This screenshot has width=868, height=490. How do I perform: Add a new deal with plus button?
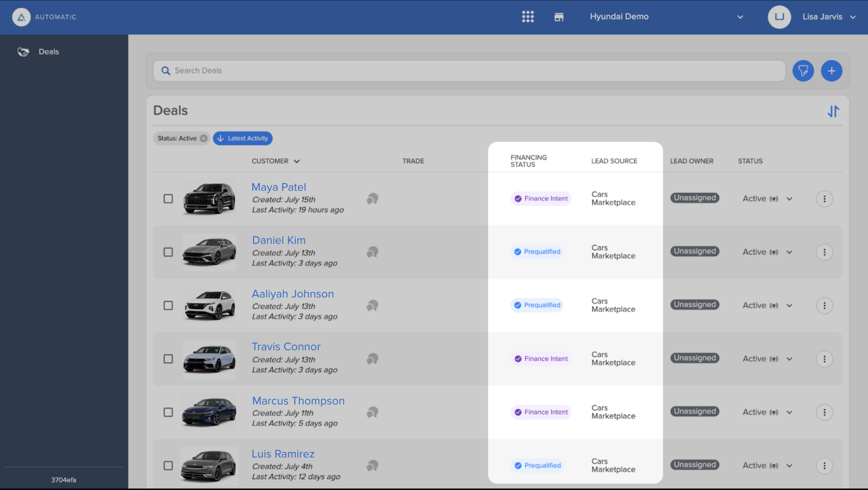click(831, 71)
